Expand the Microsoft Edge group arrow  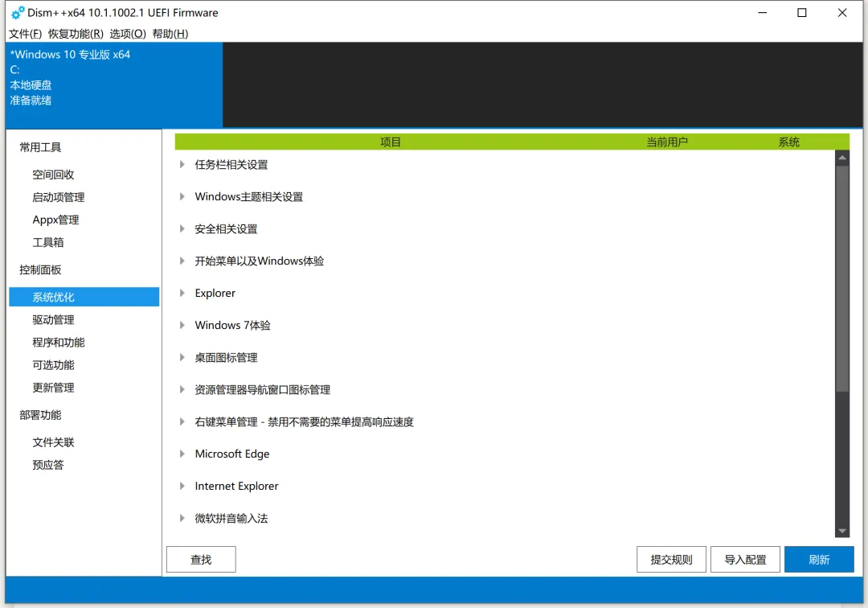pyautogui.click(x=182, y=454)
